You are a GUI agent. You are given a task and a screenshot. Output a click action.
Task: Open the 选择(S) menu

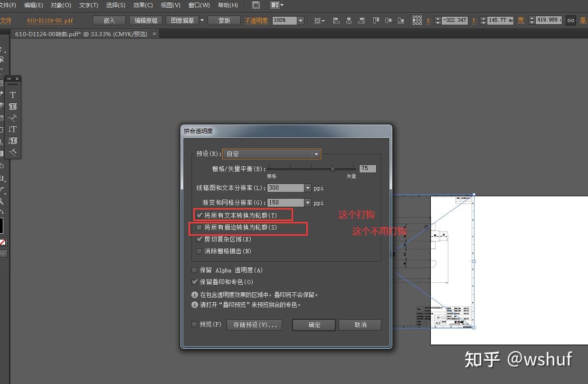point(116,5)
